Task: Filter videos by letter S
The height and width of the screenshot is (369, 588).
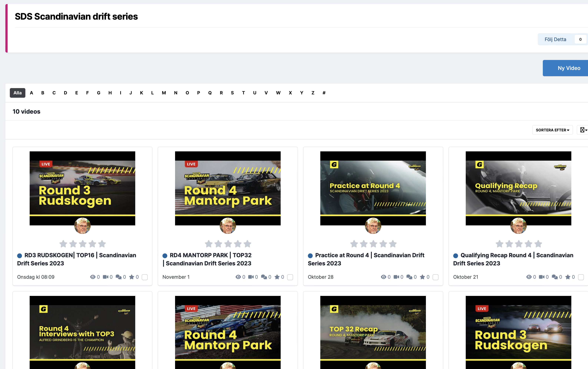Action: coord(232,93)
